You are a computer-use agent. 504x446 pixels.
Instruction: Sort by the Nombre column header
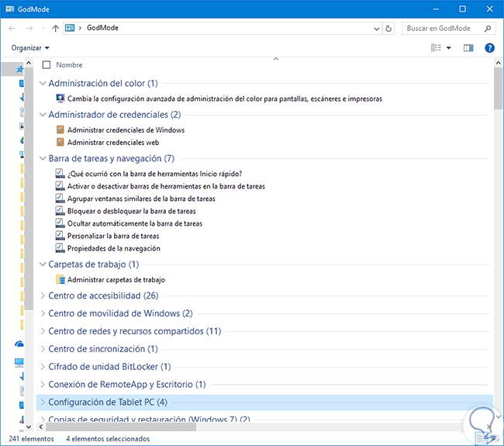click(x=69, y=65)
